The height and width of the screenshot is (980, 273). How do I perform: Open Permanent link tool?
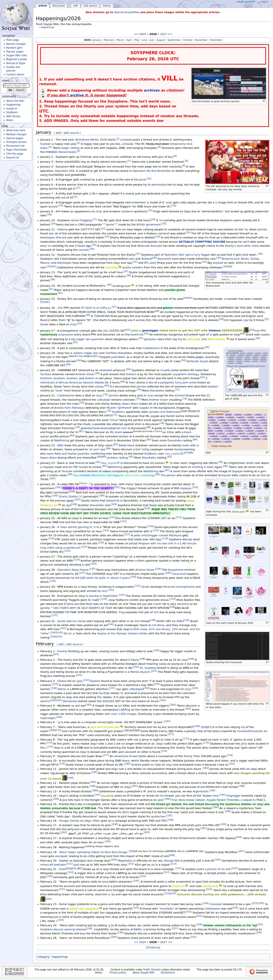click(15, 146)
